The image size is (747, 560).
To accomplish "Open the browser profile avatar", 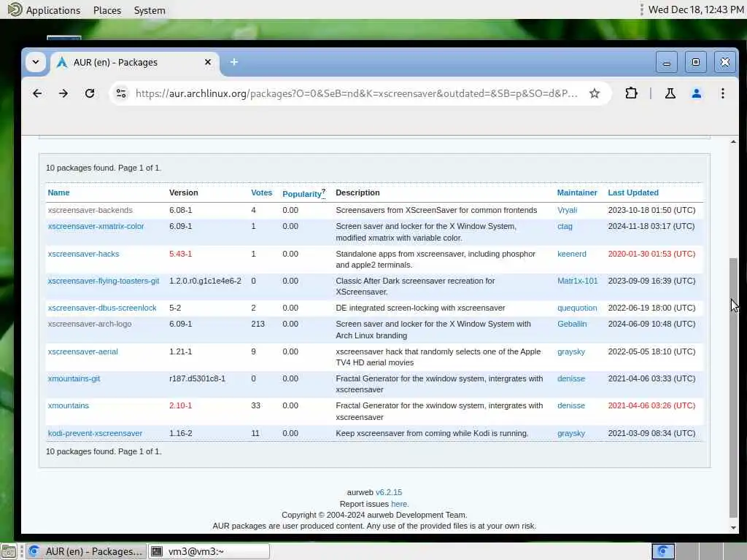I will point(696,93).
